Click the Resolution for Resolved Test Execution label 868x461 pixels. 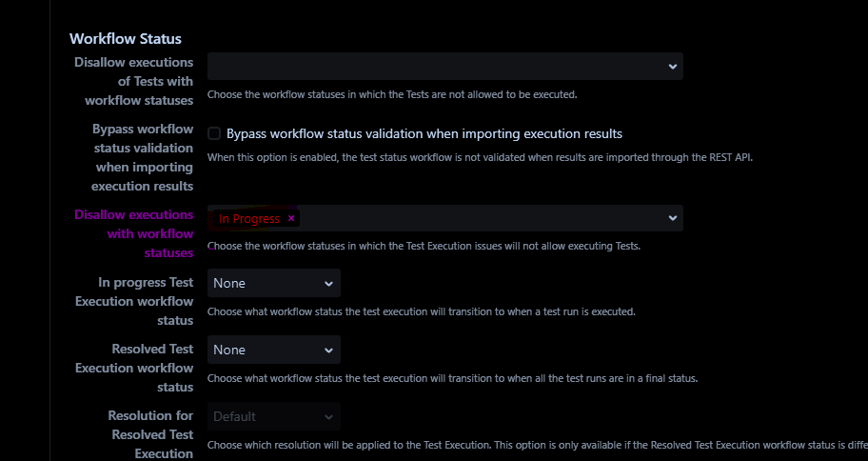(149, 434)
